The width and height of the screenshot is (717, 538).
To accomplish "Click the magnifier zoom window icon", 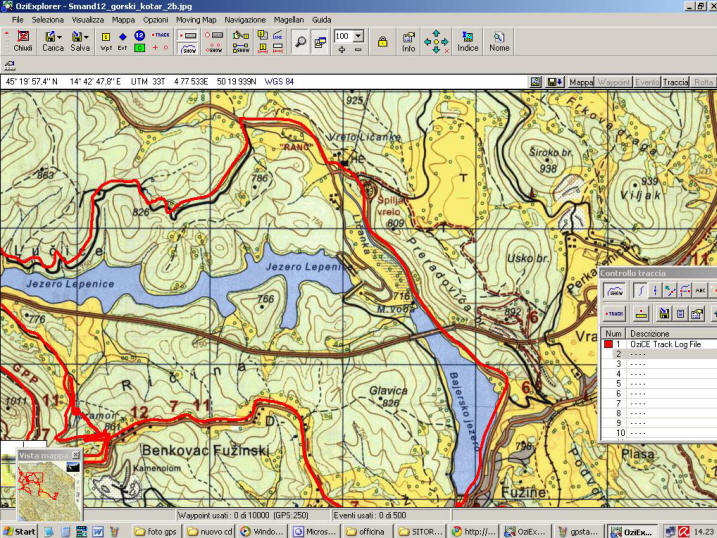I will pos(300,42).
